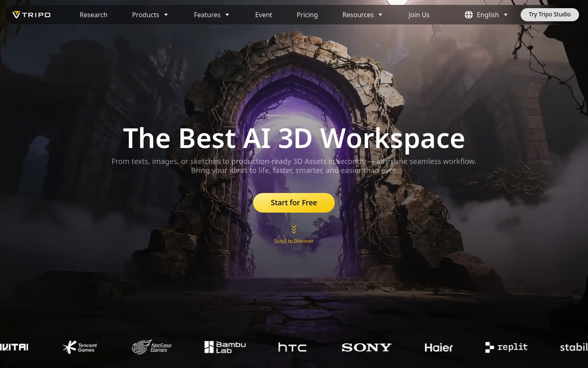Click the Haier logo

pos(439,347)
